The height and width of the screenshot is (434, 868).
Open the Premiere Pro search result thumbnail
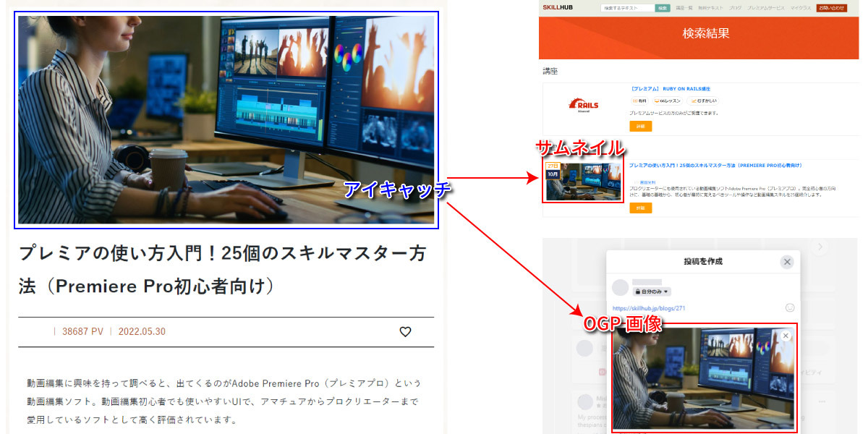(583, 182)
